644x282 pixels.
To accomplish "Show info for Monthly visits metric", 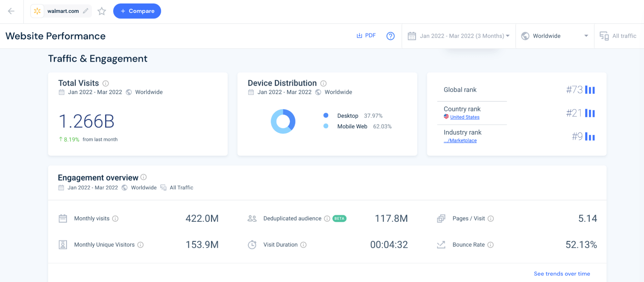I will 115,219.
